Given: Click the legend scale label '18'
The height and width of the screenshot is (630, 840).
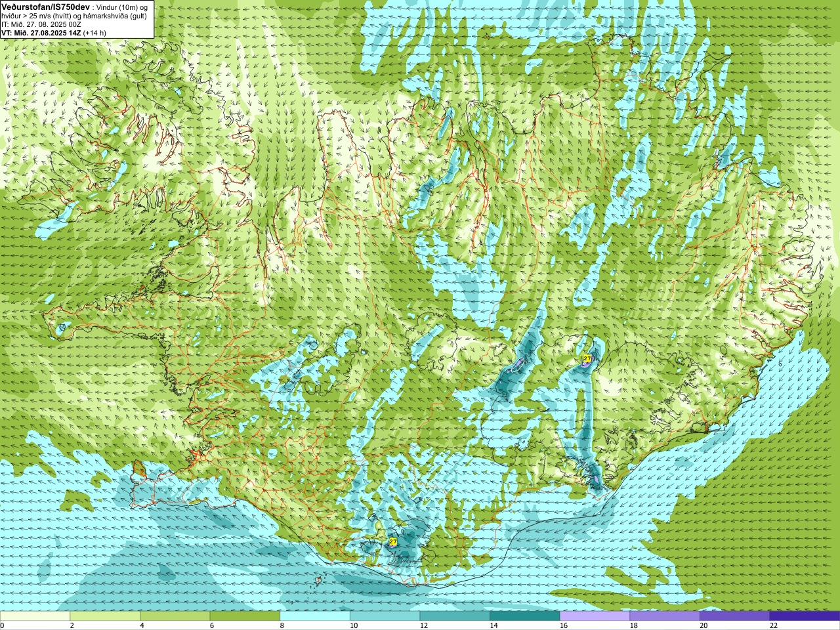Looking at the screenshot, I should [x=633, y=626].
